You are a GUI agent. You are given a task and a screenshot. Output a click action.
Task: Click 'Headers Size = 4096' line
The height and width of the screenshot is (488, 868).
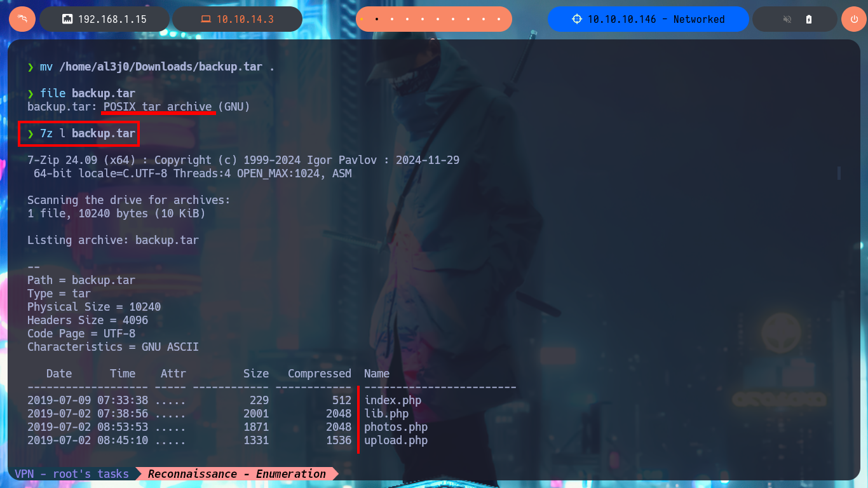88,320
